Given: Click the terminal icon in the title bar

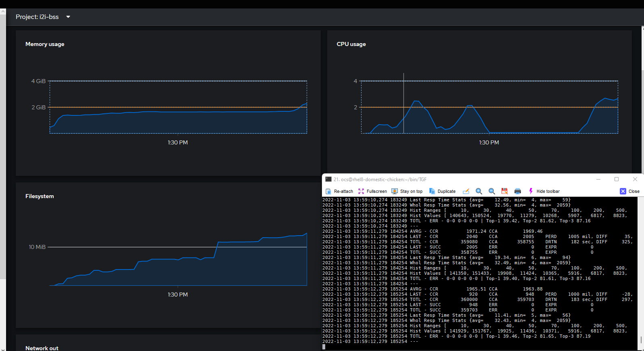Looking at the screenshot, I should point(328,180).
